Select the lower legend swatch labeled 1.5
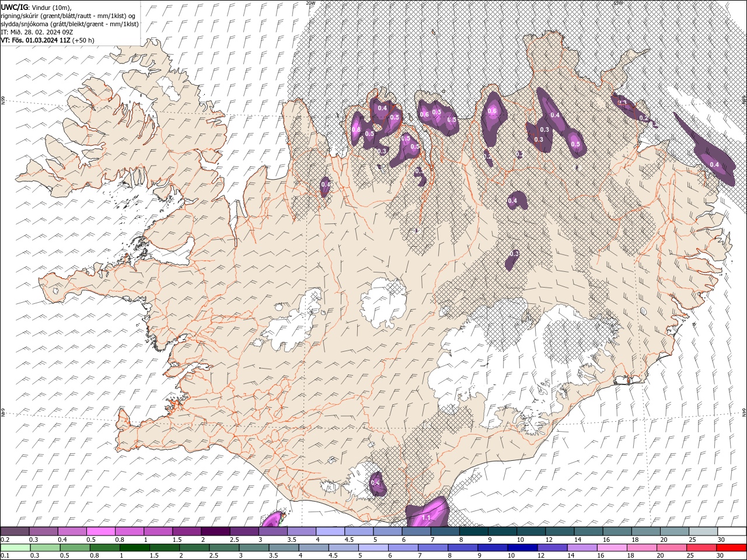Screen dimensions: 747x560 click(x=164, y=548)
